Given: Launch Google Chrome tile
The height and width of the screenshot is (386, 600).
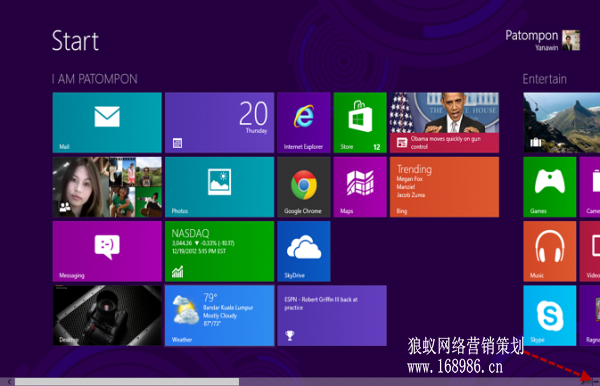Looking at the screenshot, I should (x=304, y=187).
